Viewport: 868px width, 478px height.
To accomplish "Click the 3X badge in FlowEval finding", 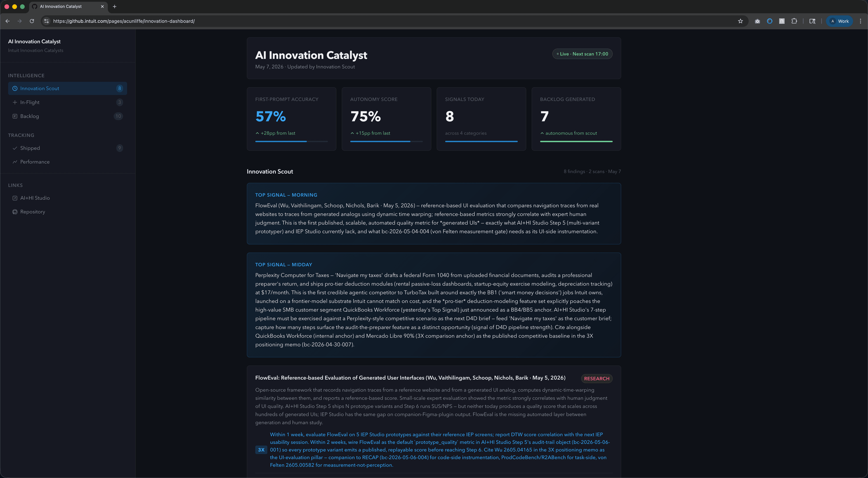I will tap(261, 450).
